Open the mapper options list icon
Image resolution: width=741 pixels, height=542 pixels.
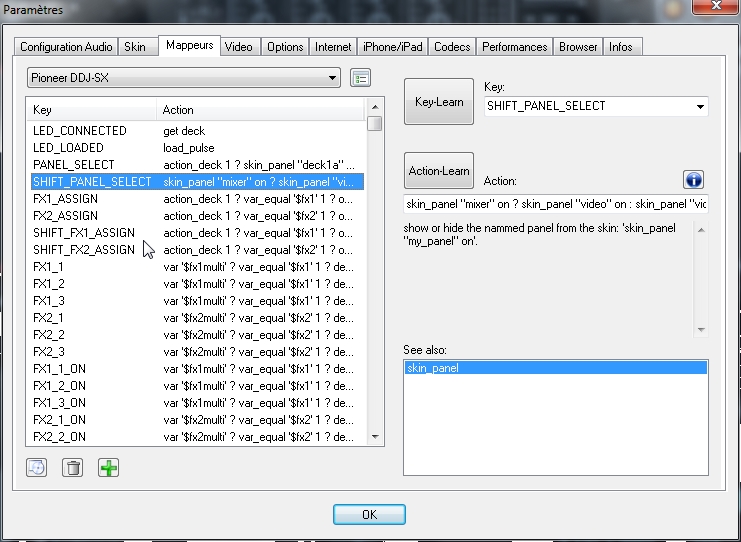coord(361,78)
